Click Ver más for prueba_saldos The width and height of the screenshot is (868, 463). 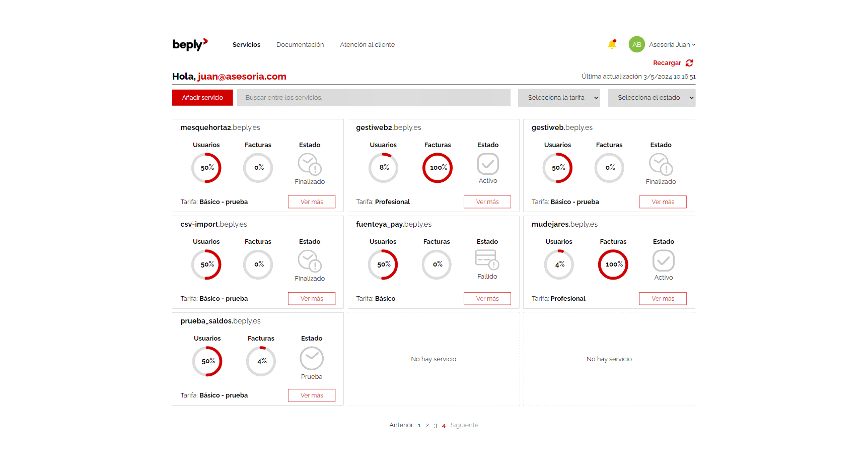point(312,395)
